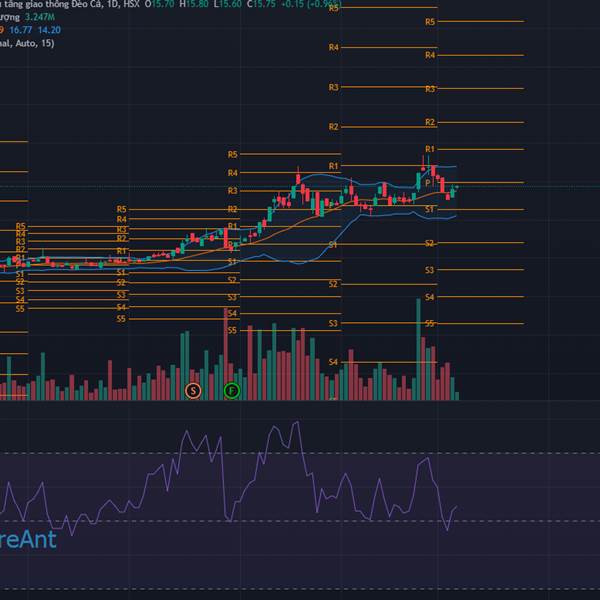Select the open price value O15.70

pos(159,5)
